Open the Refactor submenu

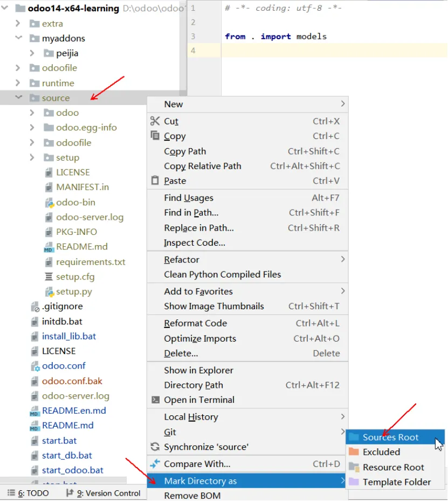pyautogui.click(x=247, y=260)
